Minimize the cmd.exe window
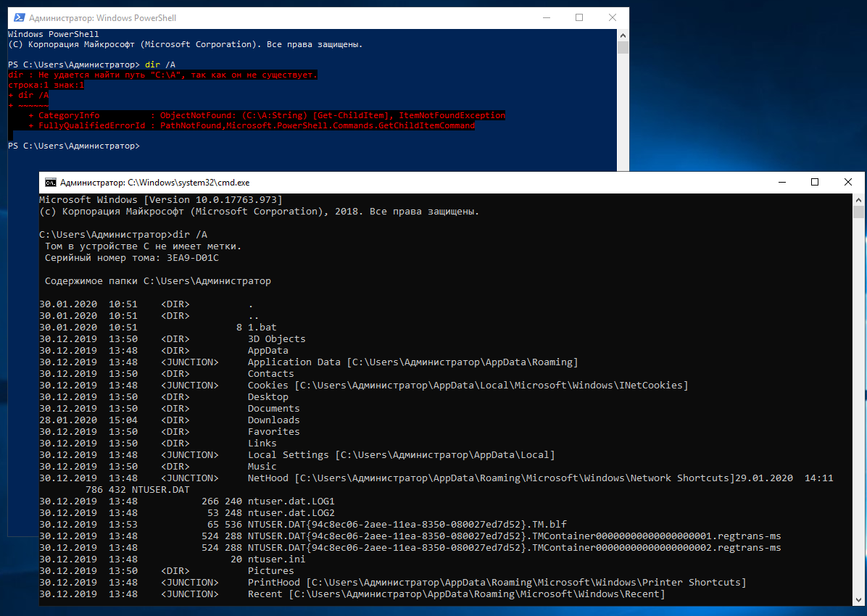This screenshot has width=867, height=616. pos(781,183)
